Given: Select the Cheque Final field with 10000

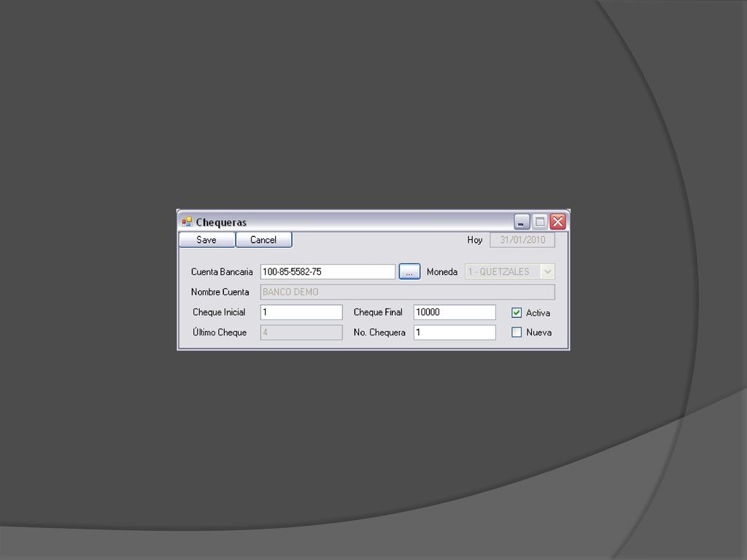Looking at the screenshot, I should coord(454,312).
